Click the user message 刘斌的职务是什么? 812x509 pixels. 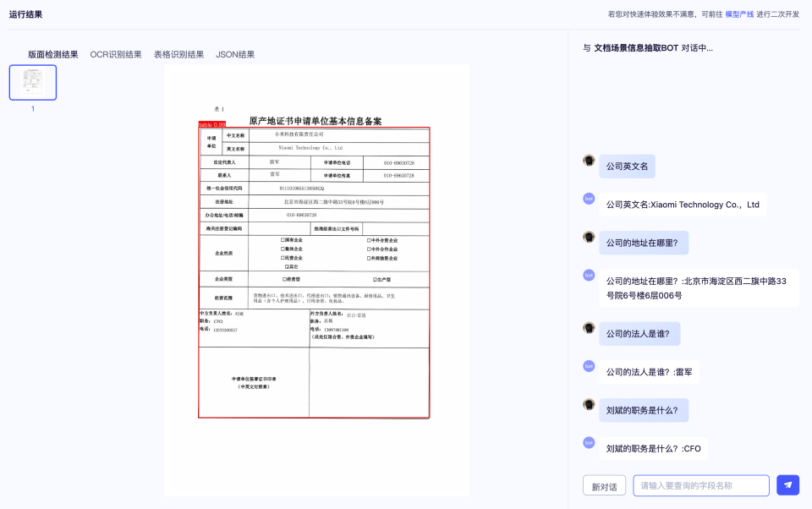coord(644,411)
